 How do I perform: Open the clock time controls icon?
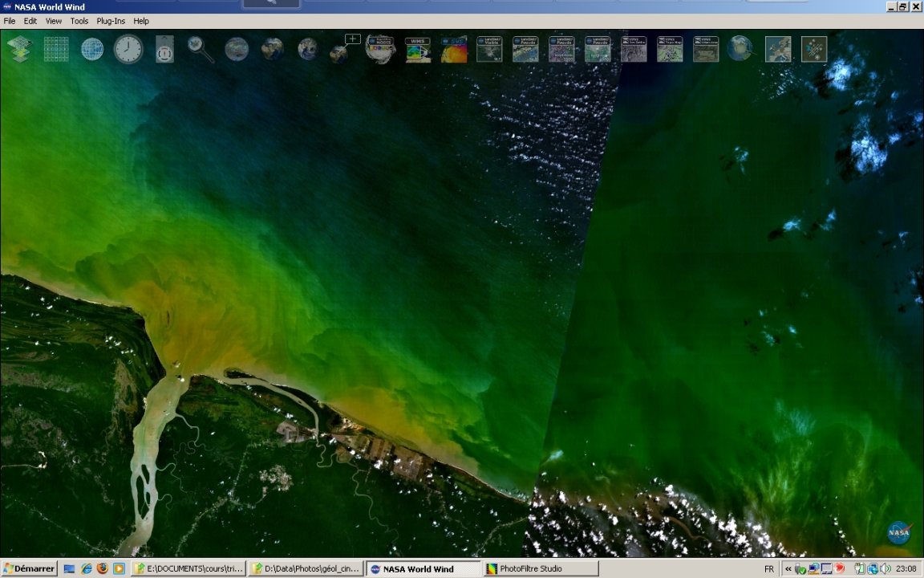(x=128, y=50)
